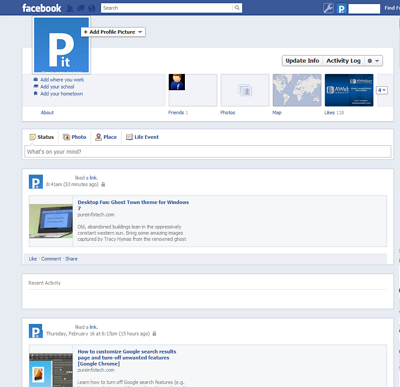This screenshot has width=400, height=387.
Task: Open the Activity Log
Action: click(x=343, y=61)
